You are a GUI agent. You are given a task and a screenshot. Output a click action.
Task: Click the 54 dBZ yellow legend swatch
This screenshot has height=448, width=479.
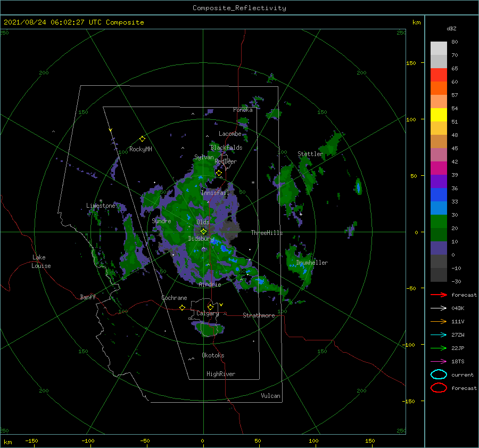coord(439,115)
